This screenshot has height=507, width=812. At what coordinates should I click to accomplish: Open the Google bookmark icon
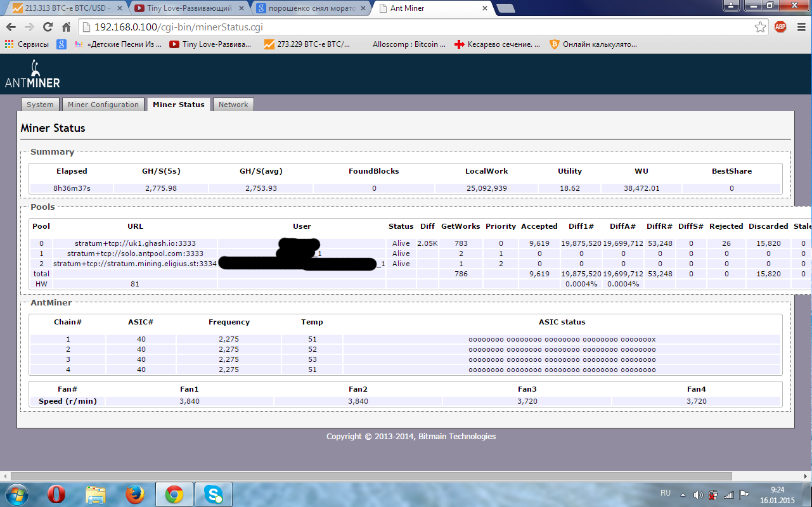[61, 44]
